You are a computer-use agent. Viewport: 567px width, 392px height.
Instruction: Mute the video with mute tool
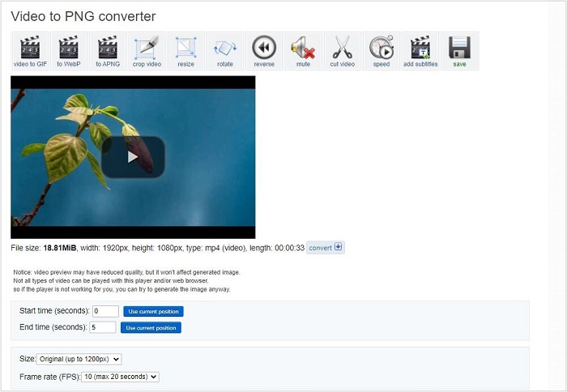(x=303, y=51)
